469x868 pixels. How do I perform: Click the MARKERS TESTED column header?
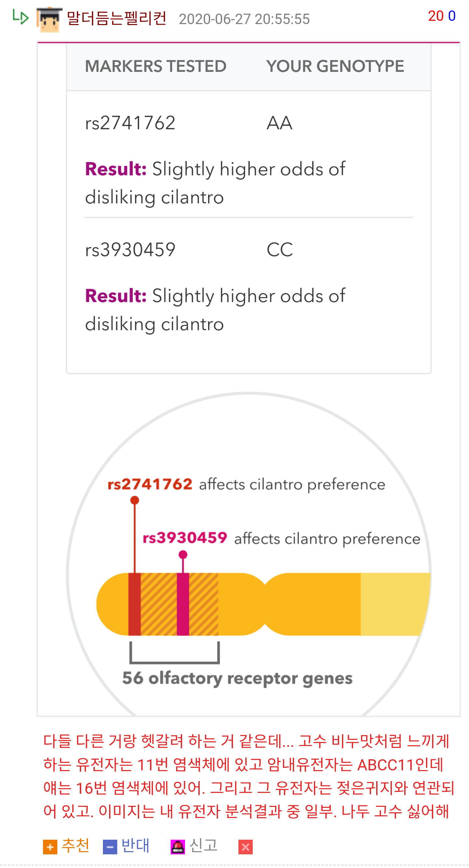tap(155, 66)
